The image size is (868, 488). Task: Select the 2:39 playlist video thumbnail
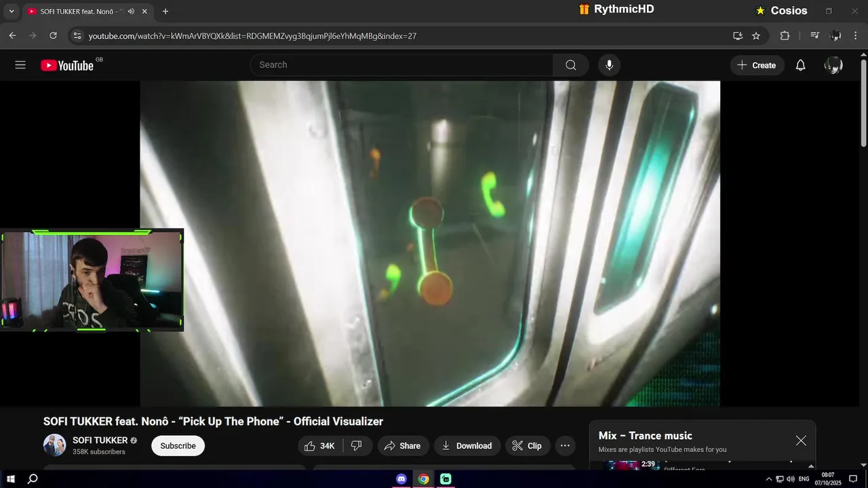coord(630,465)
